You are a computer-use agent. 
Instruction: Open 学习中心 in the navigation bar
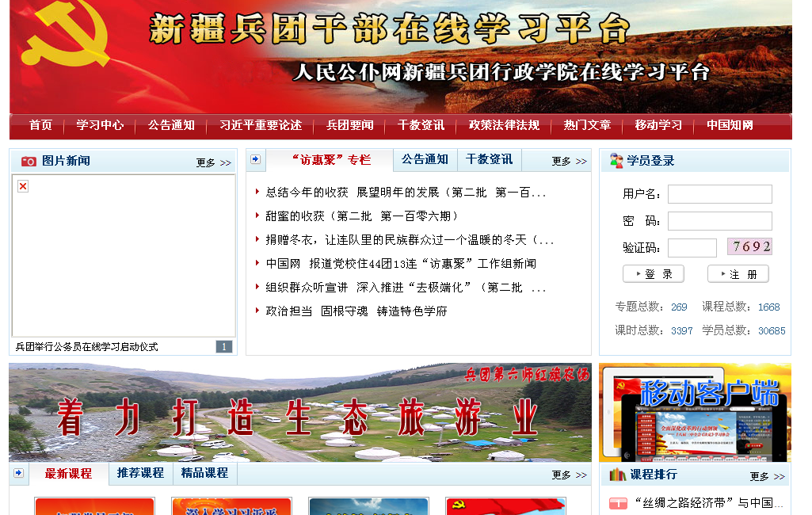100,125
